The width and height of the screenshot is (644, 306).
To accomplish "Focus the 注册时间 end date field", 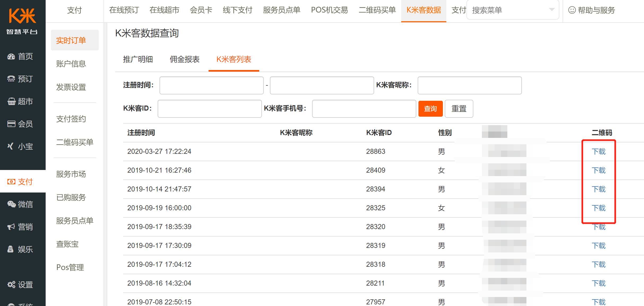I will tap(322, 85).
